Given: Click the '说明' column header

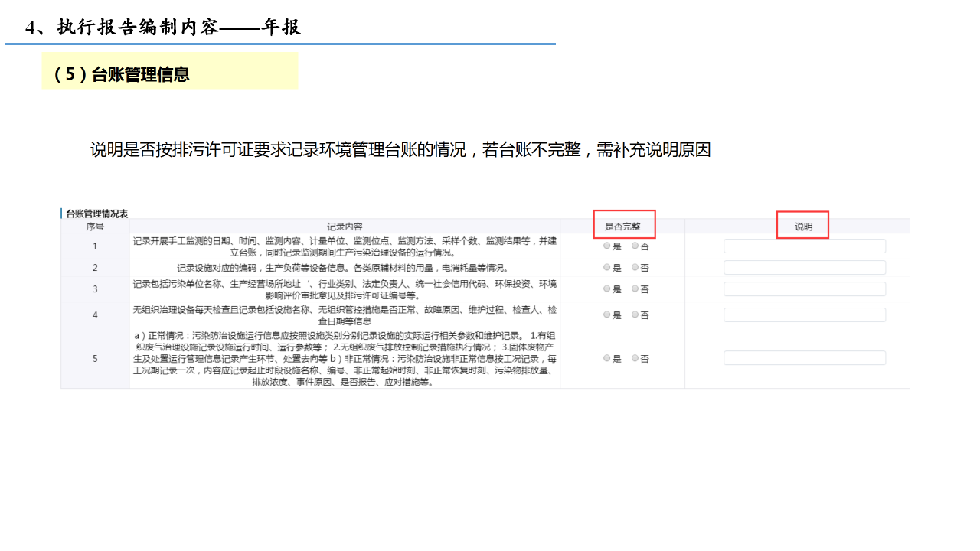Looking at the screenshot, I should tap(803, 227).
